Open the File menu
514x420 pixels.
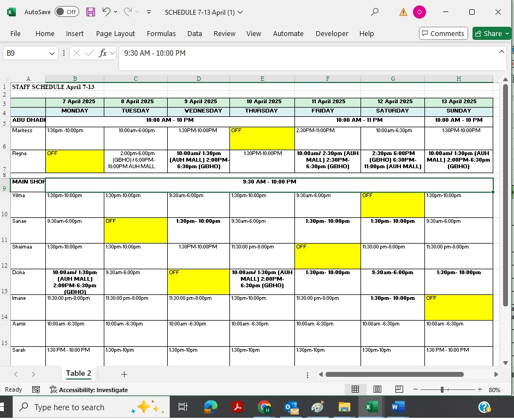pyautogui.click(x=15, y=33)
